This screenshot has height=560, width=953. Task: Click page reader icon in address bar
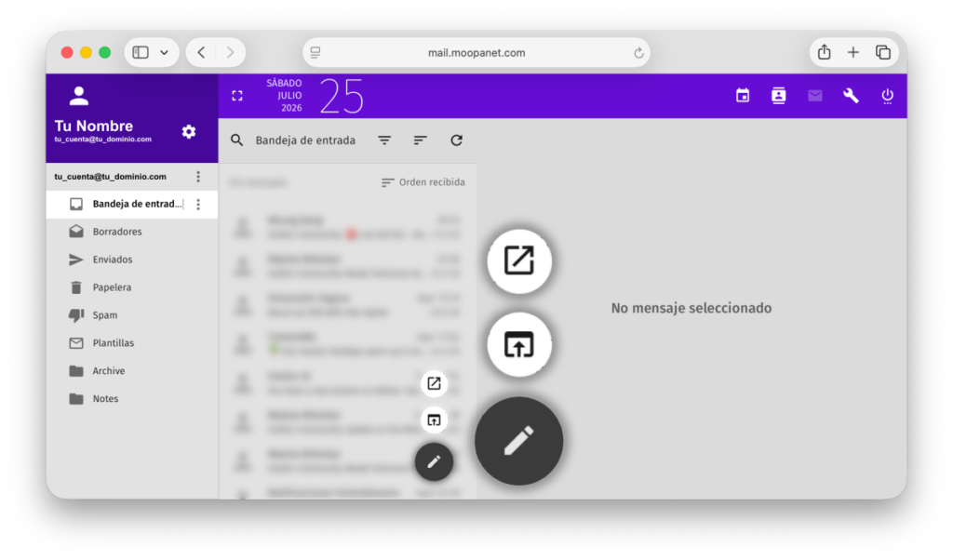(315, 53)
